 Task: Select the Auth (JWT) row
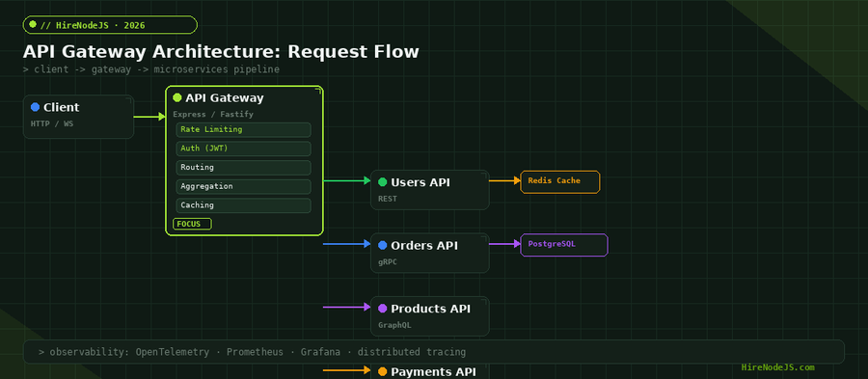tap(244, 149)
